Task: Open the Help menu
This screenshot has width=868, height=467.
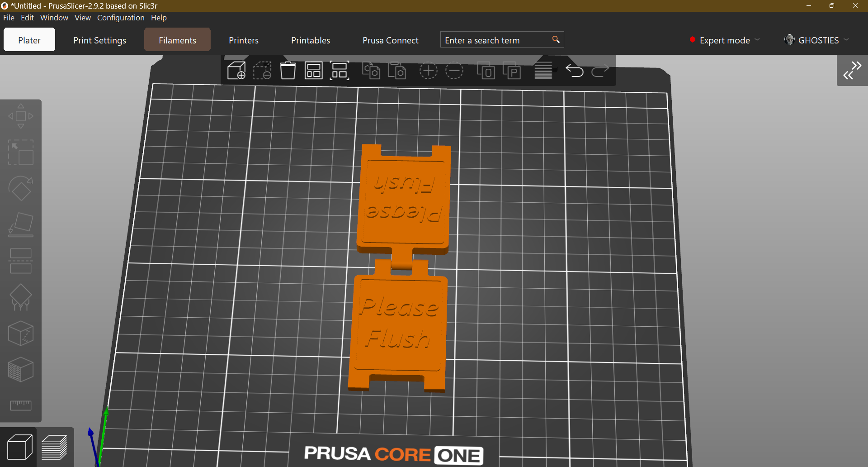Action: (159, 18)
